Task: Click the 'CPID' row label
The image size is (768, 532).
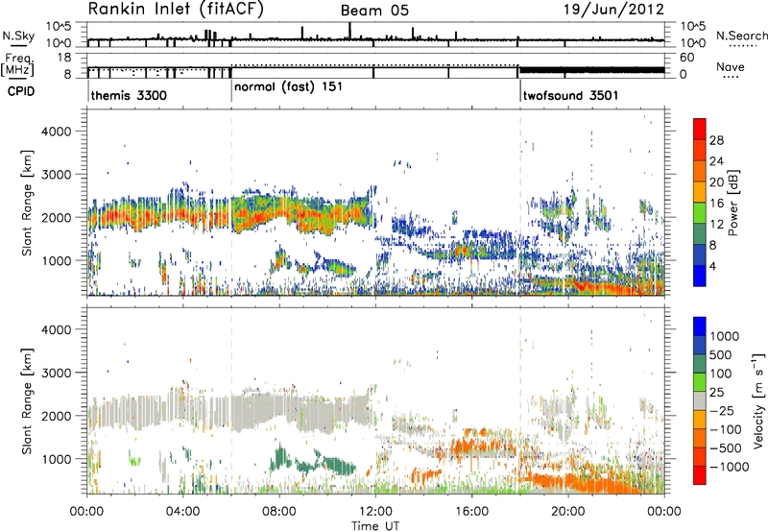Action: coord(21,91)
